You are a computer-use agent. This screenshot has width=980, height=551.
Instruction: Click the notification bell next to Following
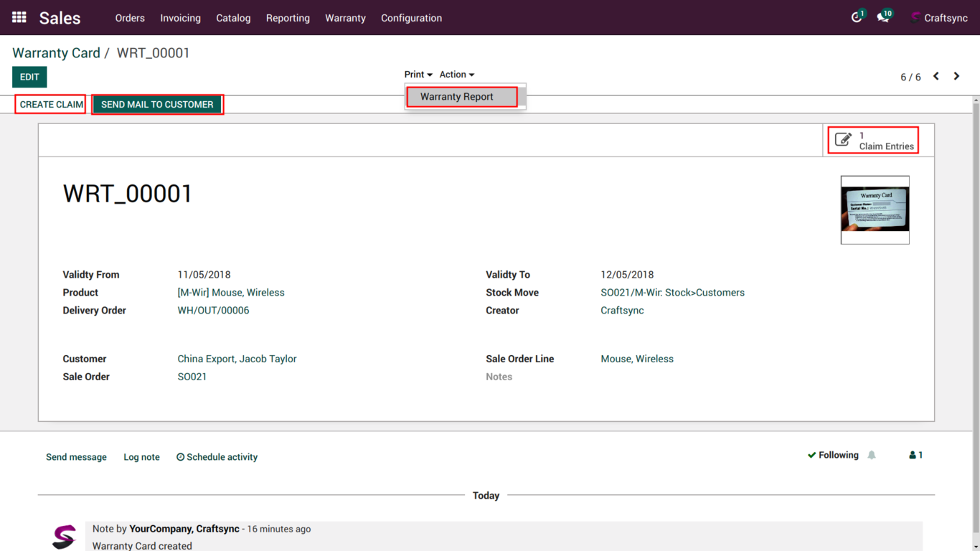[872, 455]
